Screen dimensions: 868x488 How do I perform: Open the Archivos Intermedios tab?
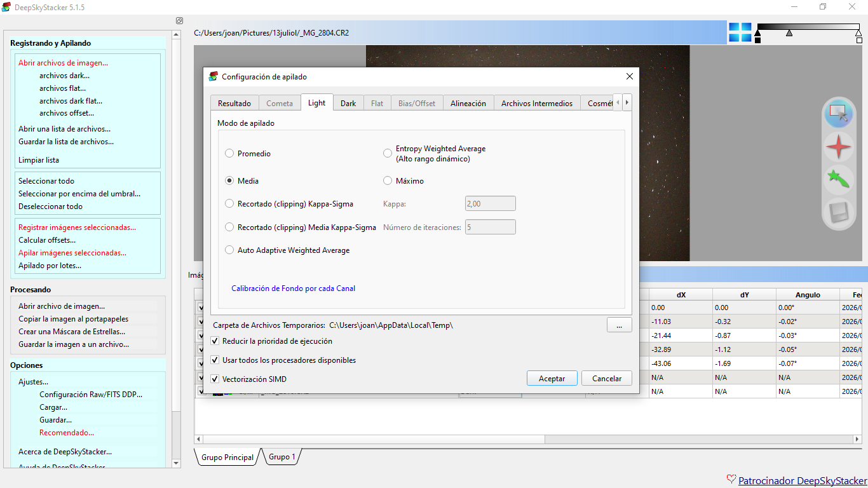click(537, 103)
